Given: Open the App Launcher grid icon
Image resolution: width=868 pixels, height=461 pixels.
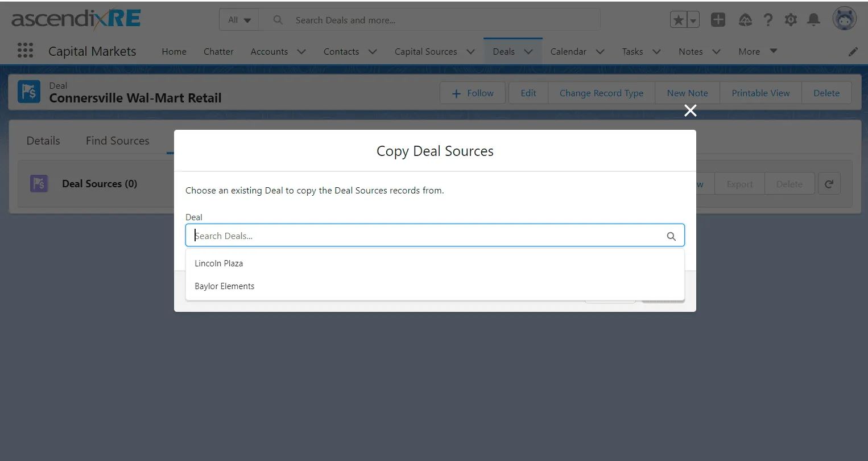Looking at the screenshot, I should tap(25, 51).
